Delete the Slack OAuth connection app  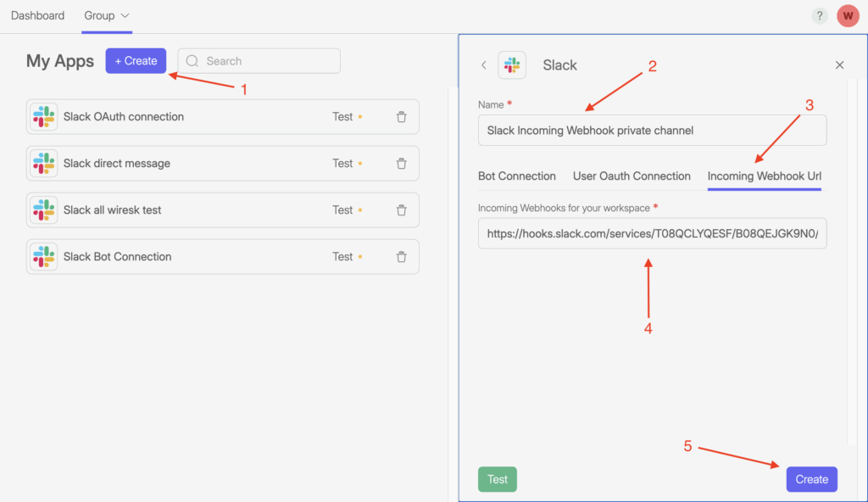click(402, 117)
